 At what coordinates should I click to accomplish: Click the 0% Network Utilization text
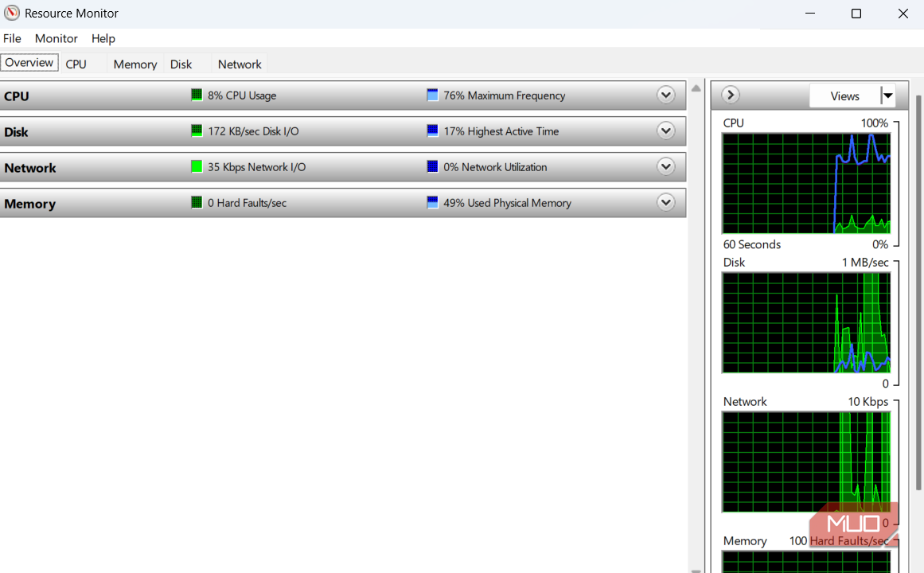(x=495, y=167)
